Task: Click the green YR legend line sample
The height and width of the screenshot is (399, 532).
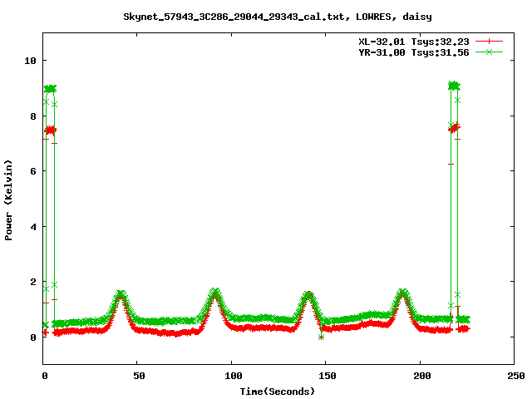Action: point(489,52)
